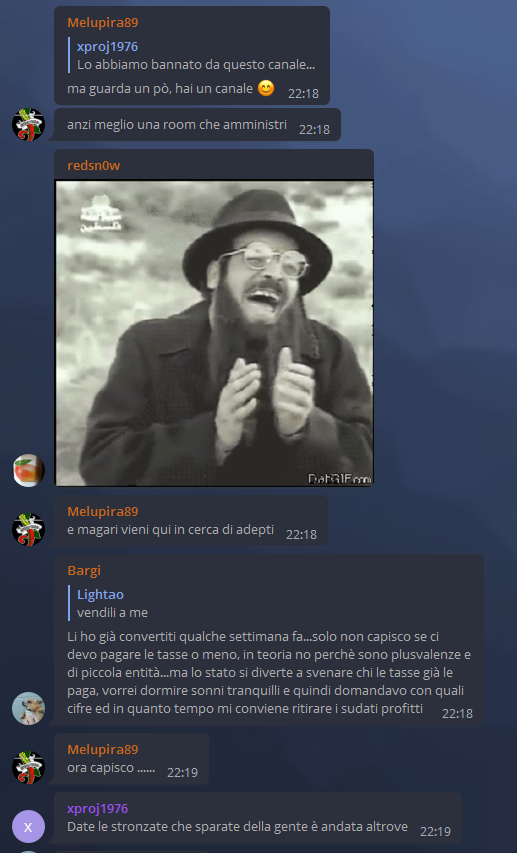This screenshot has height=853, width=517.
Task: Click Melupira89's avatar beside 'anzi meglio una room'
Action: (28, 125)
